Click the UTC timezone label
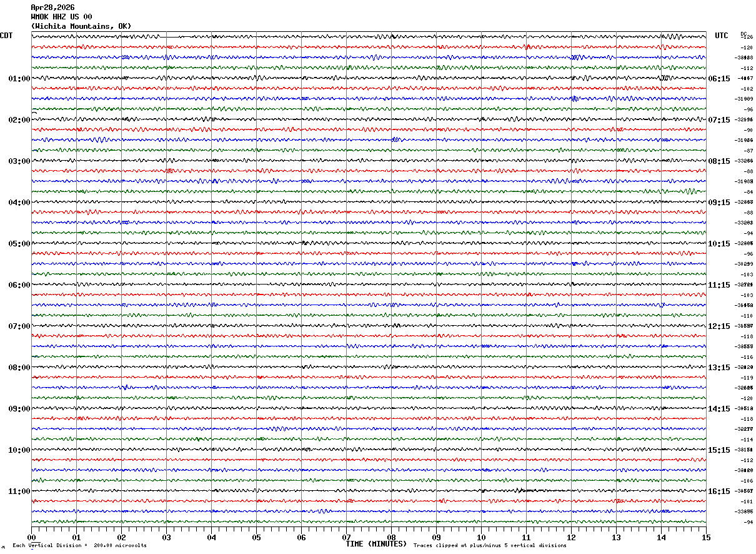 pyautogui.click(x=722, y=36)
